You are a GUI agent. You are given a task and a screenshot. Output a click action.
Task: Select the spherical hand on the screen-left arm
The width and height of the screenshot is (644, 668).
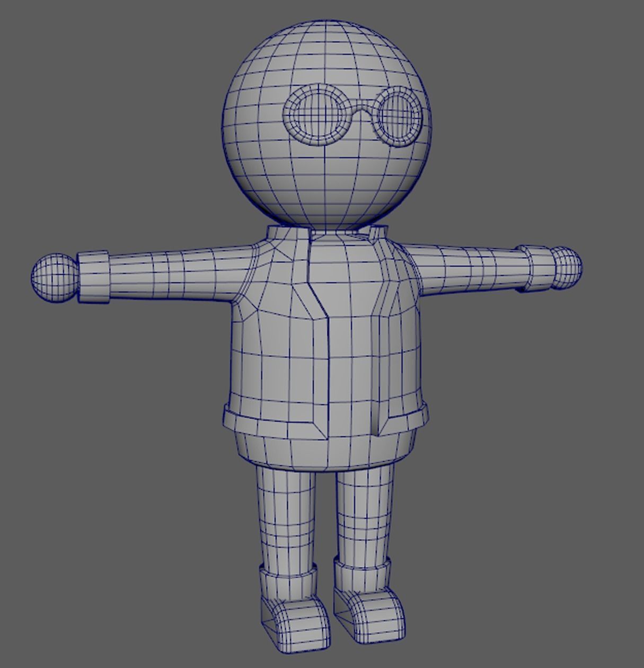55,278
